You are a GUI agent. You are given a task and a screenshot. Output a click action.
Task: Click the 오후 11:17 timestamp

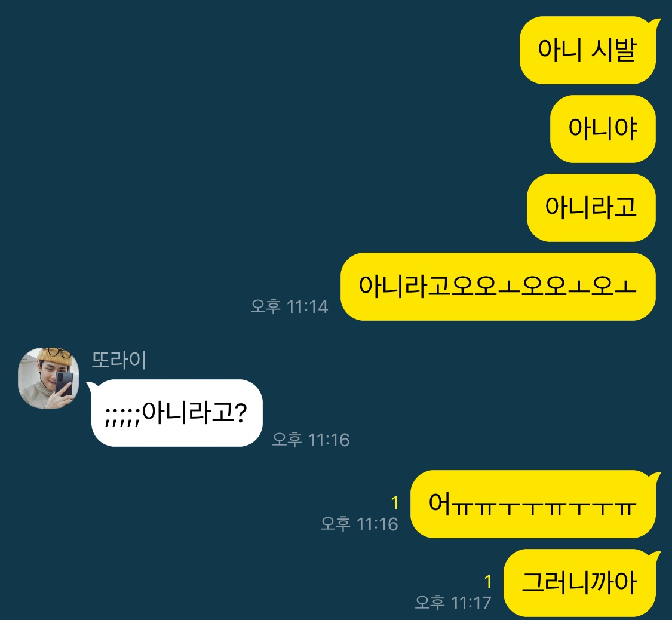point(453,603)
